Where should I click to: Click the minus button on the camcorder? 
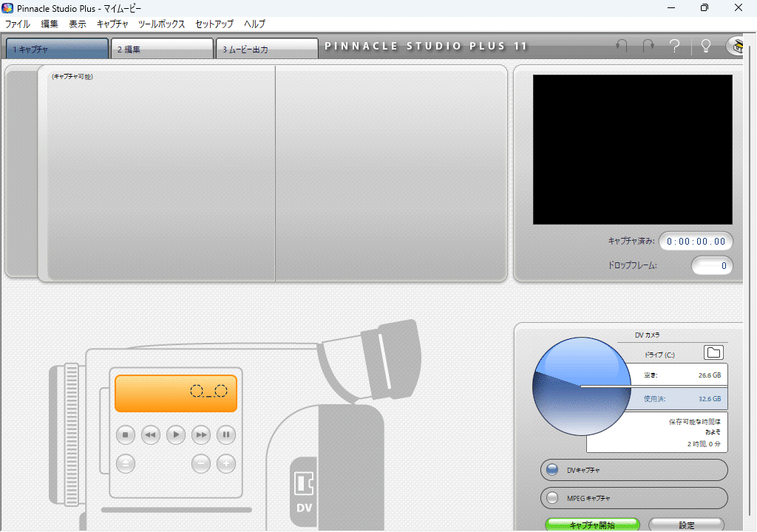tap(201, 464)
